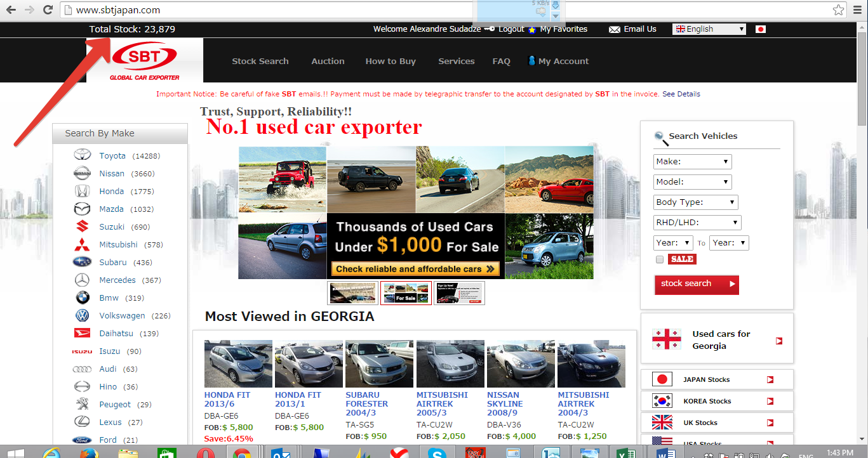This screenshot has width=868, height=458.
Task: Open Used cars for Georgia
Action: pyautogui.click(x=717, y=340)
